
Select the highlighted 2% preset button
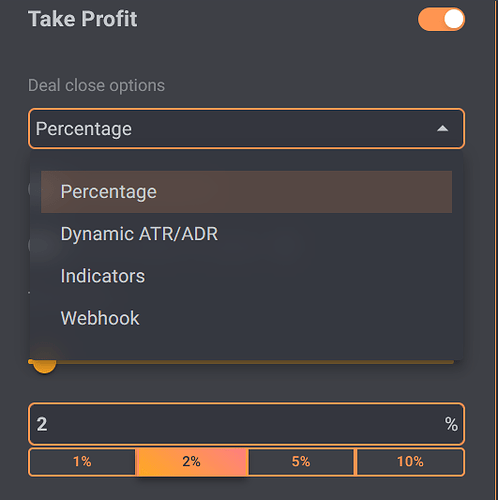pos(192,462)
